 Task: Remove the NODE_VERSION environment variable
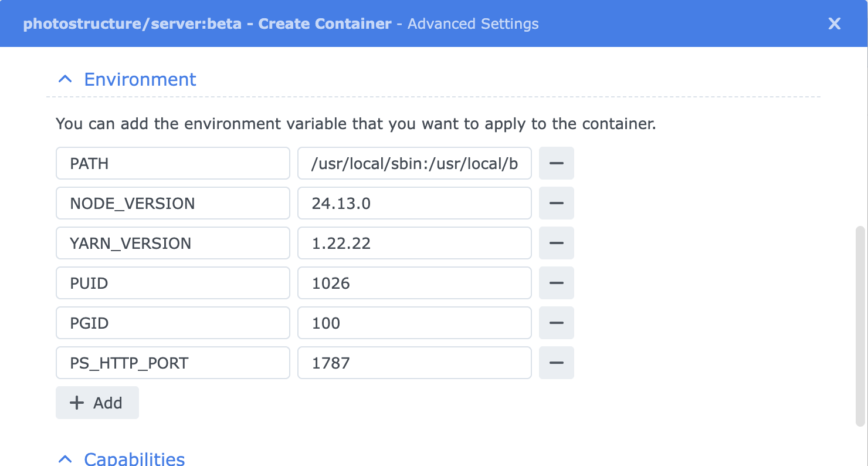coord(556,203)
